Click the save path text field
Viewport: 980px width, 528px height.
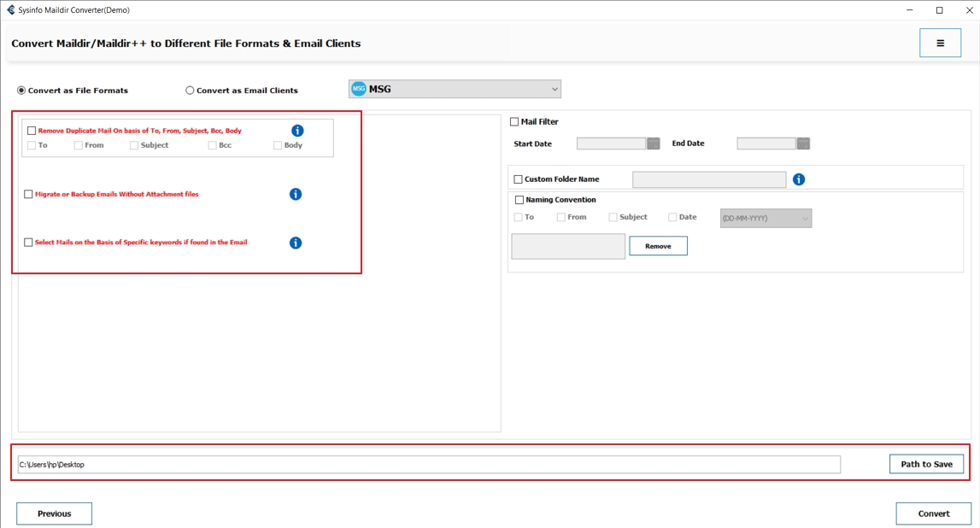tap(429, 464)
